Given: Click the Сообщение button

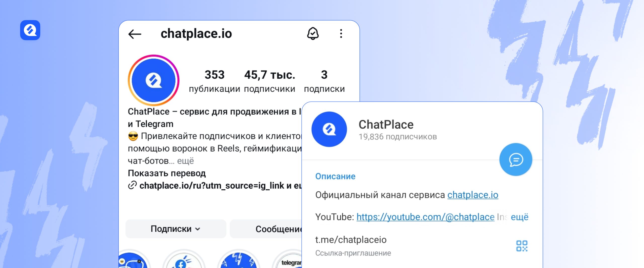Looking at the screenshot, I should click(x=266, y=229).
